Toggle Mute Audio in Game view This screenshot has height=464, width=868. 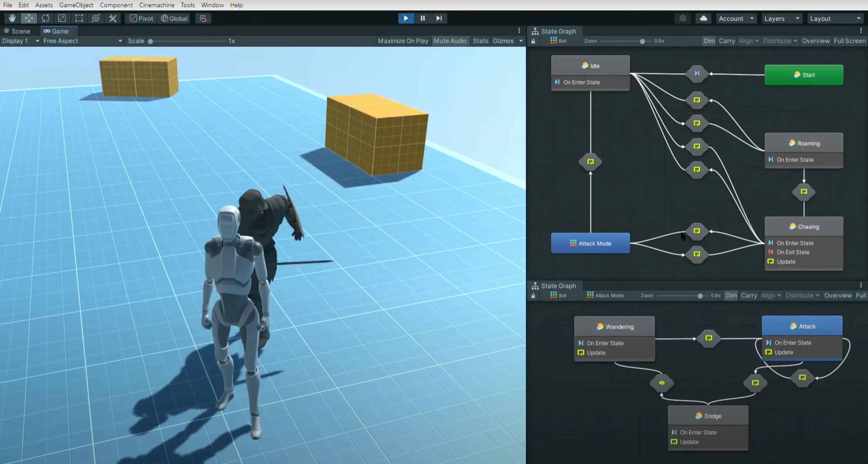click(x=450, y=41)
